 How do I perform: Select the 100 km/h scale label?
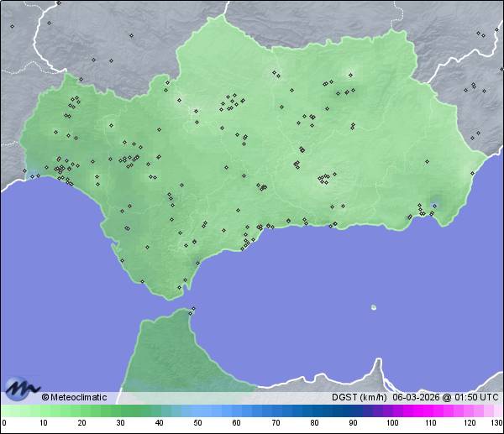[x=392, y=423]
